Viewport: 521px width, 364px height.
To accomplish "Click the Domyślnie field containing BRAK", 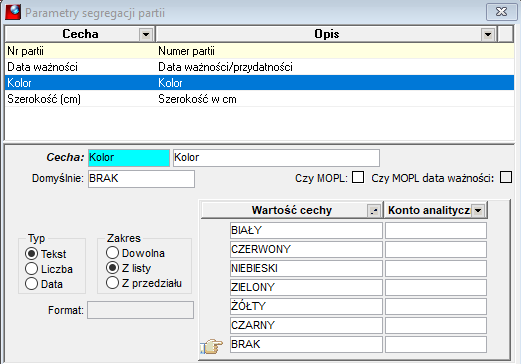I will pos(141,179).
